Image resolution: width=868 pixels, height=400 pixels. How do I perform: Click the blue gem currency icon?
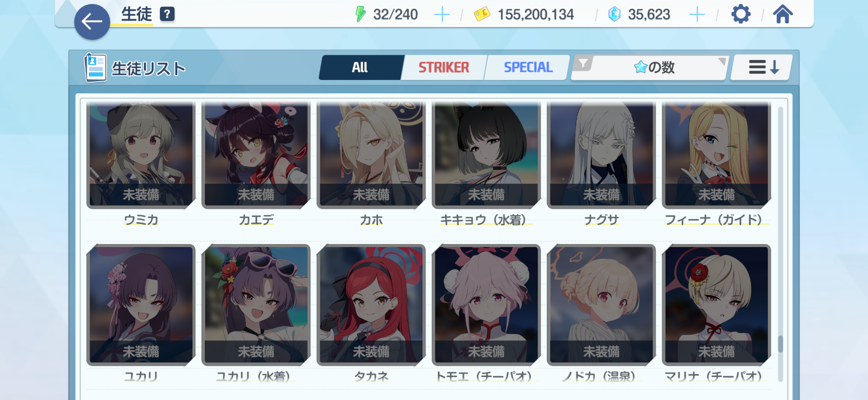pyautogui.click(x=614, y=14)
